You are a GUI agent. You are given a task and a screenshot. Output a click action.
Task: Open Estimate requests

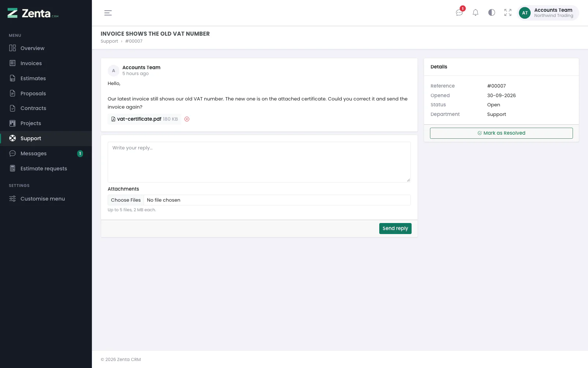coord(46,169)
